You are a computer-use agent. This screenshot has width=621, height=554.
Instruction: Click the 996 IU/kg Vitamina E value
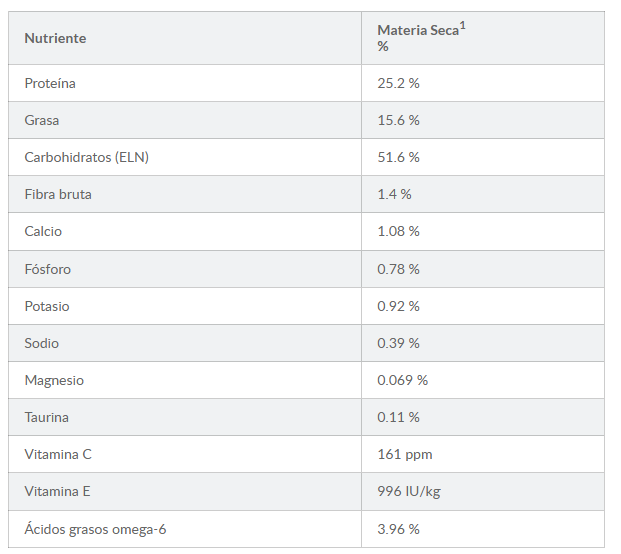[410, 491]
